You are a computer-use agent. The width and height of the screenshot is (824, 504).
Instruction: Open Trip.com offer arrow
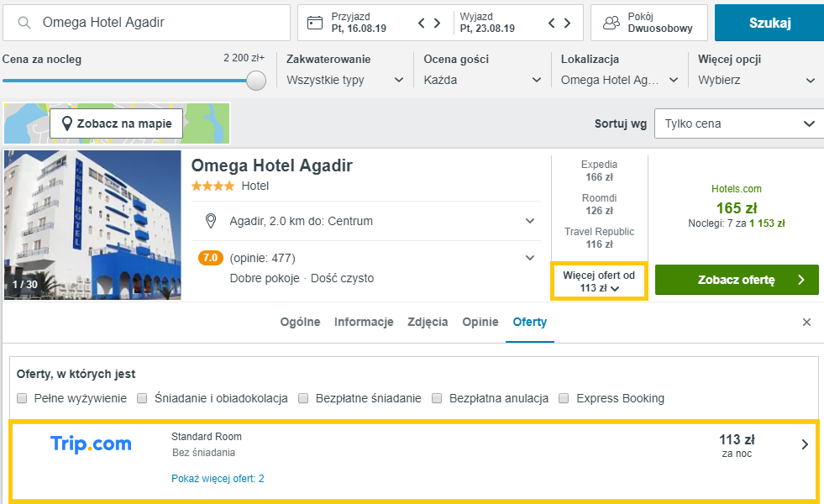[805, 444]
